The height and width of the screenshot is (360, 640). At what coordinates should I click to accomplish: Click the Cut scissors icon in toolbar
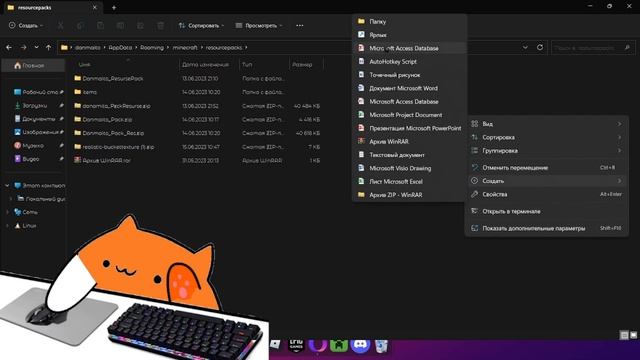tap(60, 25)
